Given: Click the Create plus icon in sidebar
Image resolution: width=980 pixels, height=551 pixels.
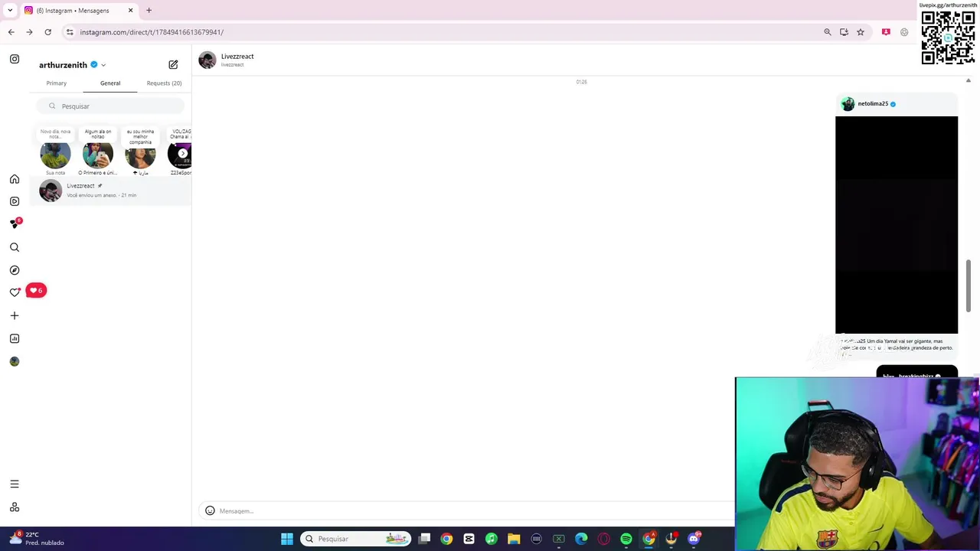Looking at the screenshot, I should click(x=15, y=315).
